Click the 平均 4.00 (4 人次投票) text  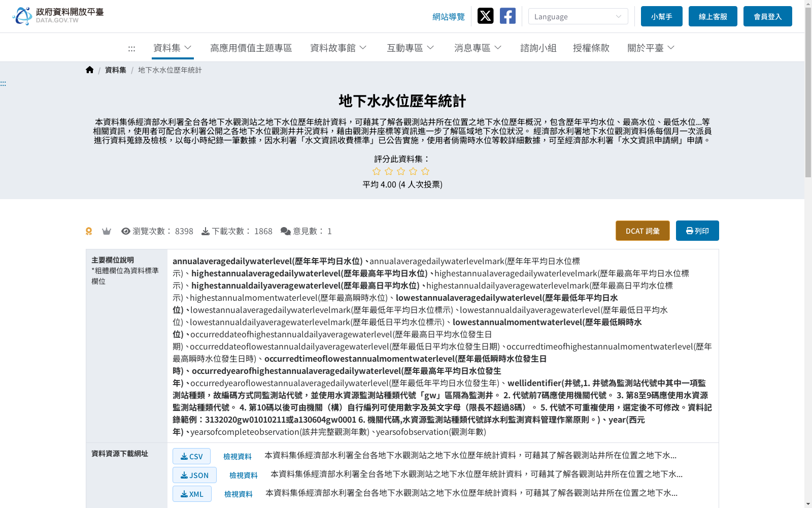[402, 184]
